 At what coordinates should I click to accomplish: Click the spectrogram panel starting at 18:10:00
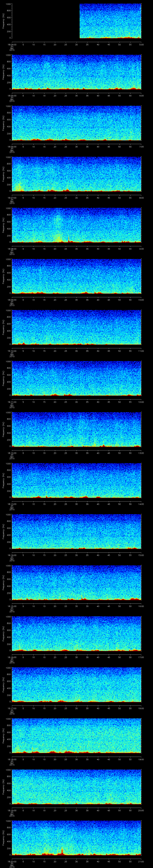coord(77,327)
